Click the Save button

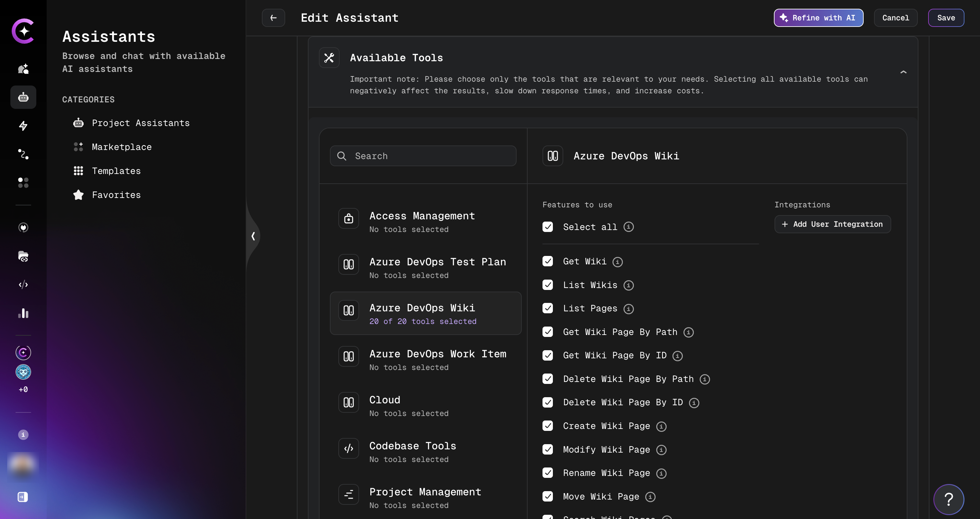coord(946,18)
